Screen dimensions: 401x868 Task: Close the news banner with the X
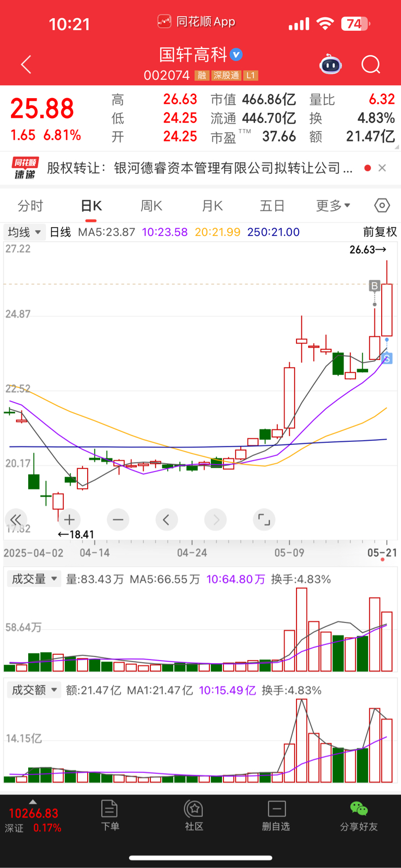[x=382, y=168]
